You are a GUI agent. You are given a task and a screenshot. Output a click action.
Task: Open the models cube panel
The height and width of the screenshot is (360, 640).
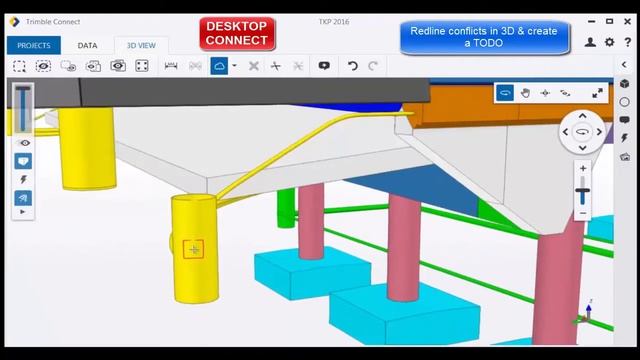624,84
